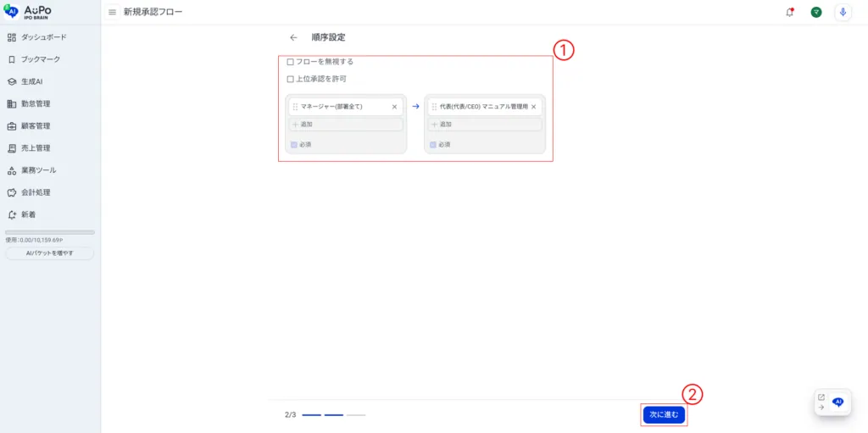Click the 生成AI sidebar icon
The image size is (868, 433).
pyautogui.click(x=12, y=81)
